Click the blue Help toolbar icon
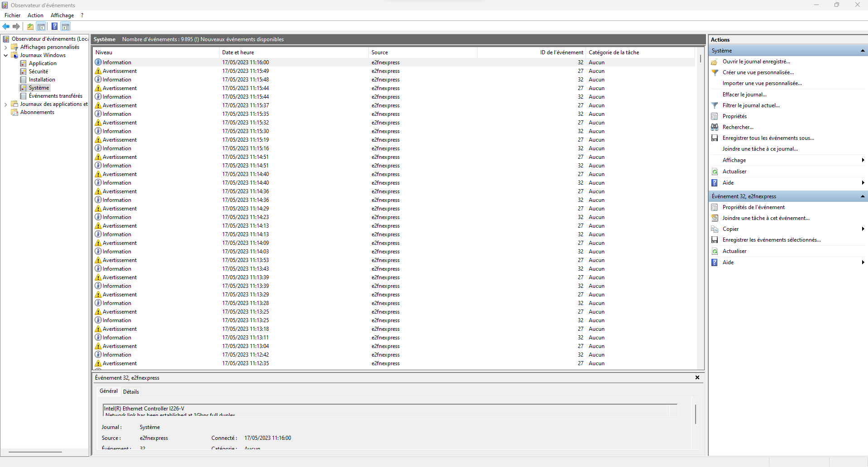 [x=54, y=27]
